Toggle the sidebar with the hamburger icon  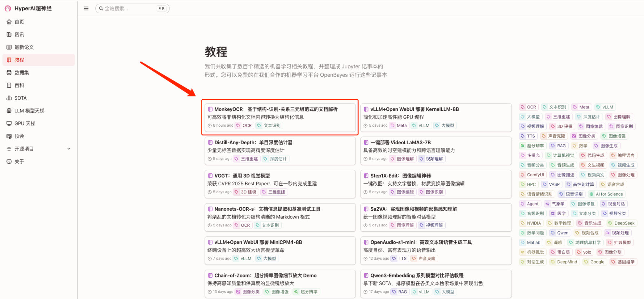coord(86,8)
